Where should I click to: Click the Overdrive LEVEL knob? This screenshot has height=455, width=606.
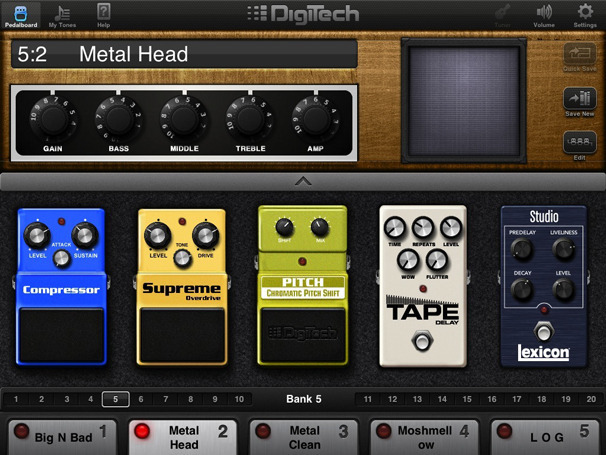[157, 235]
